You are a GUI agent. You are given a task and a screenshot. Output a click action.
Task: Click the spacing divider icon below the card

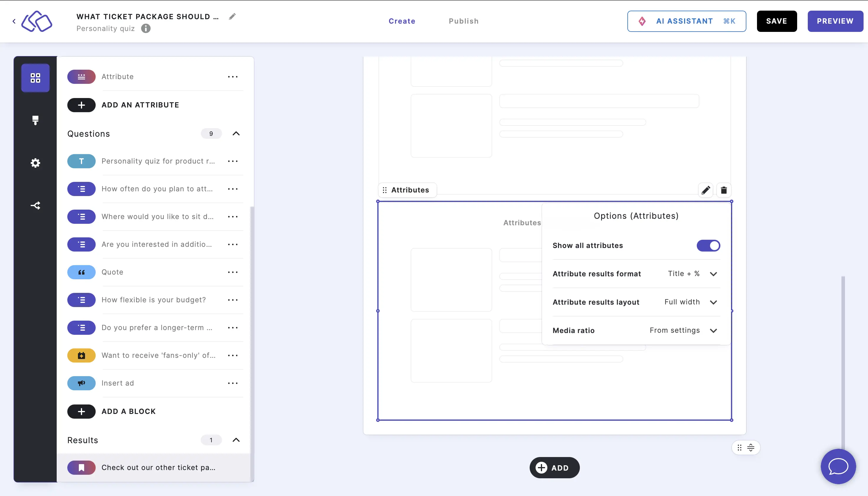751,448
